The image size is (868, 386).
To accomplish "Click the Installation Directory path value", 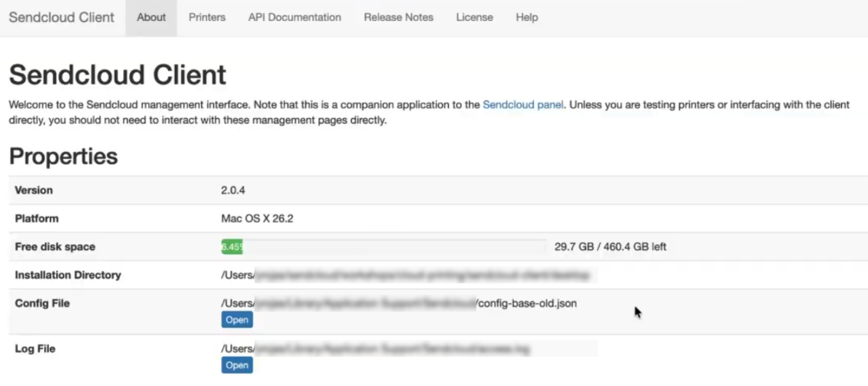I will point(405,275).
